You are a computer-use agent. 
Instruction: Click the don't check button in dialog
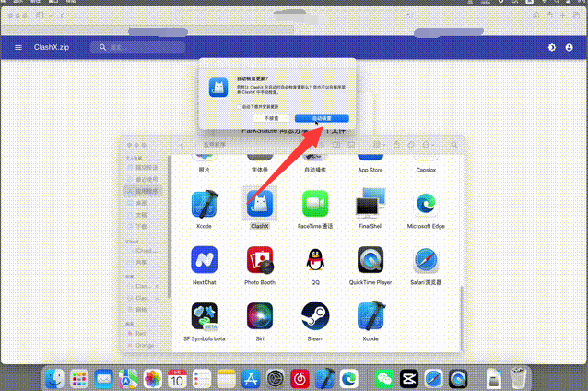click(x=272, y=119)
